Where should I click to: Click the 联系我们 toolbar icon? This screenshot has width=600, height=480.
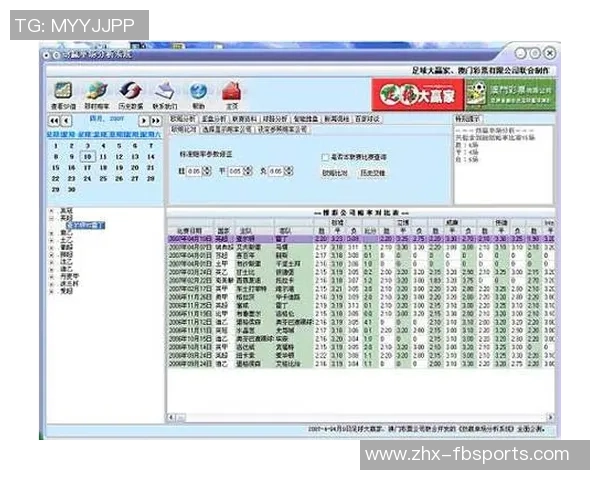[165, 91]
